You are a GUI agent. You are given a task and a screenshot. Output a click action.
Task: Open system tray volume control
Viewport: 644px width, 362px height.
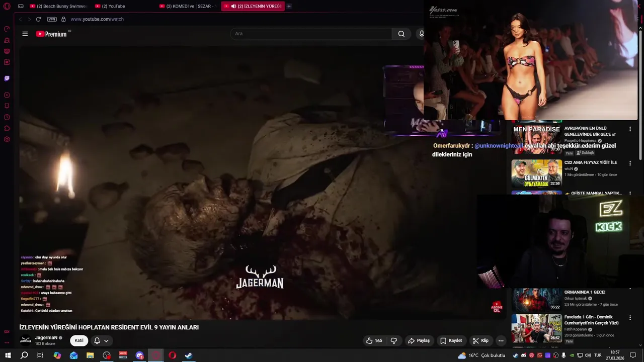tap(587, 355)
